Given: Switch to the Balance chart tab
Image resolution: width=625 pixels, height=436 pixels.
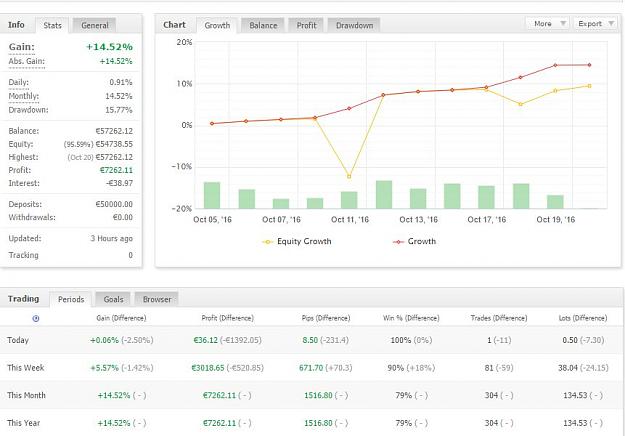Looking at the screenshot, I should [263, 25].
